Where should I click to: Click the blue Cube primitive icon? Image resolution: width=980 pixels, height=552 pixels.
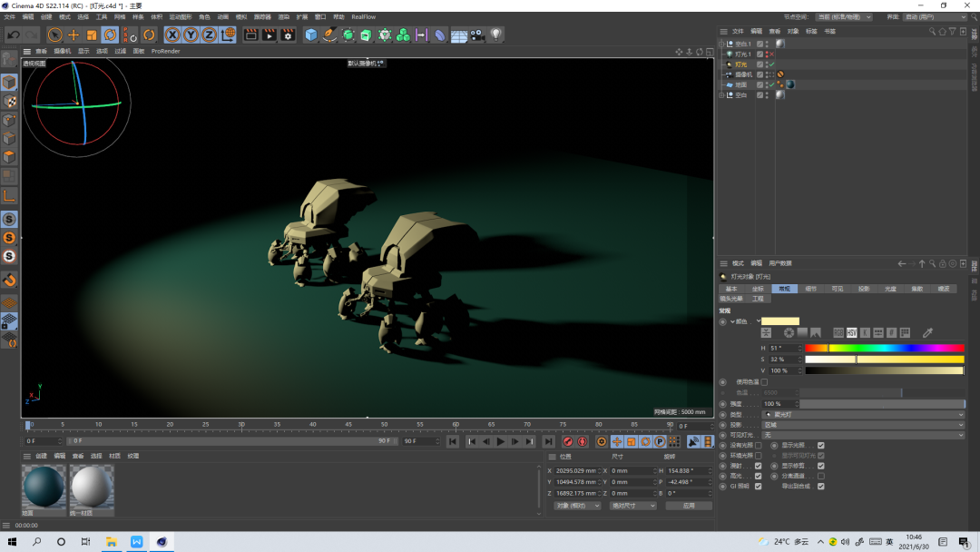pos(310,35)
